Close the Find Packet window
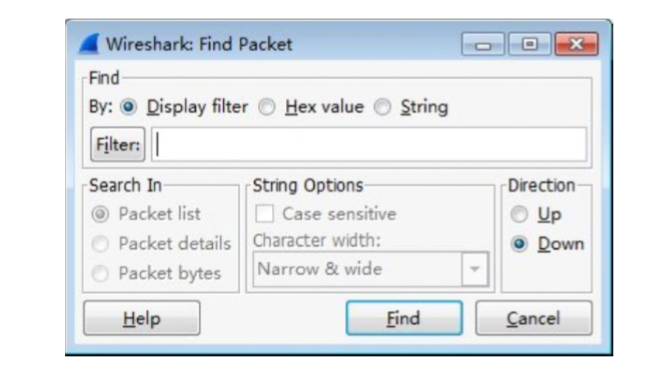645x384 pixels. pos(576,44)
